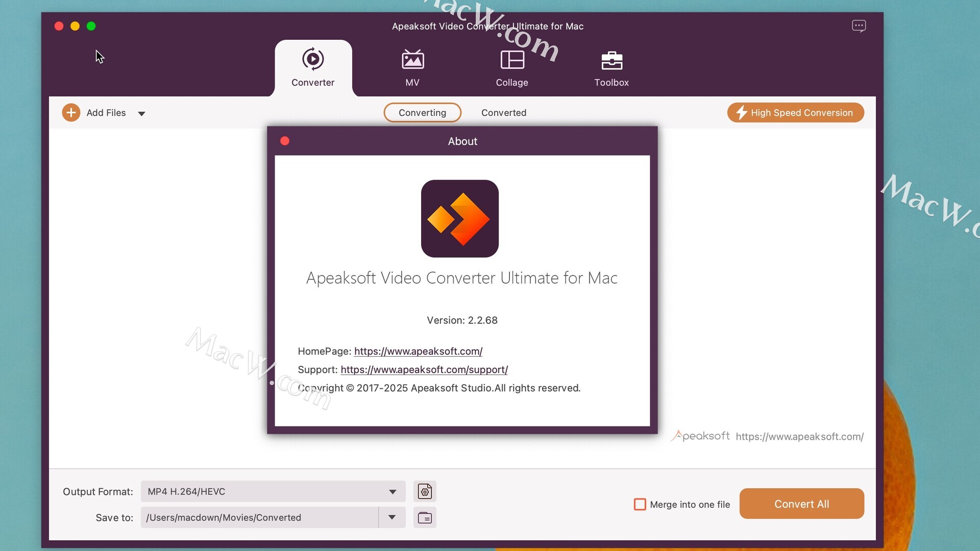Open the Output Format dropdown
The image size is (980, 551).
click(273, 491)
